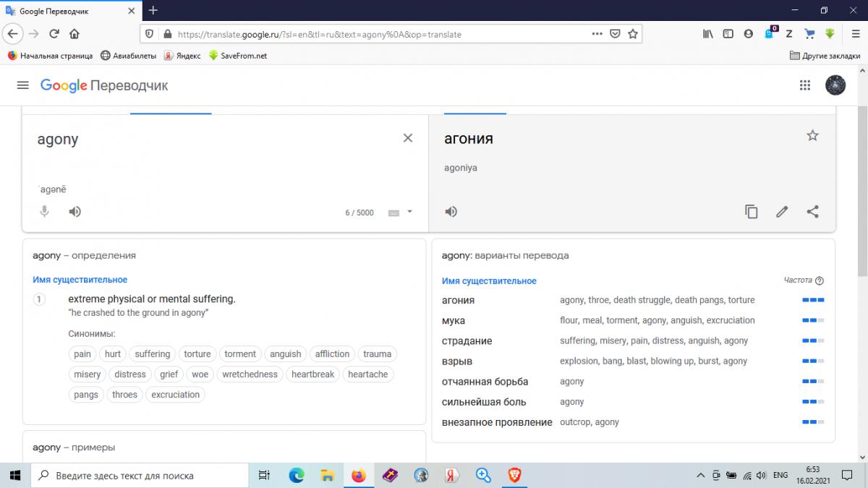Bookmark this page with star
The width and height of the screenshot is (868, 488).
click(x=633, y=33)
